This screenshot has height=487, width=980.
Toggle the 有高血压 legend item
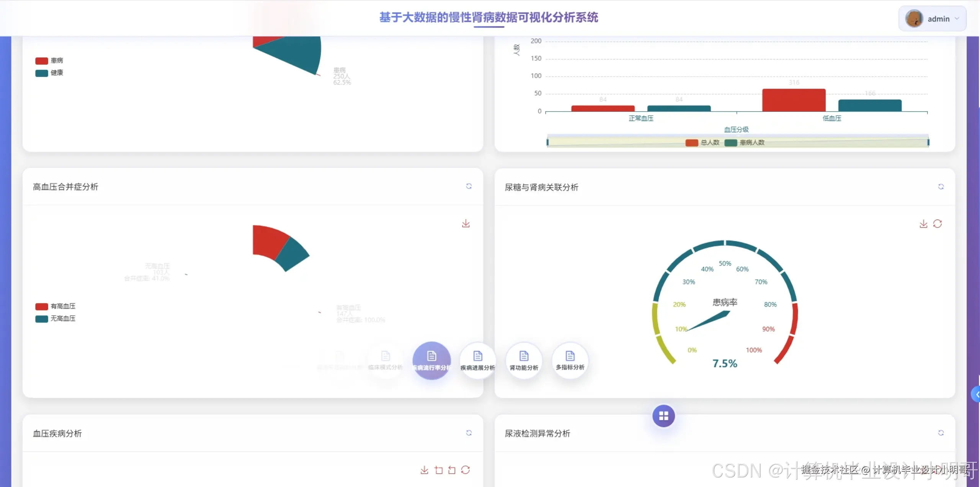pyautogui.click(x=56, y=306)
